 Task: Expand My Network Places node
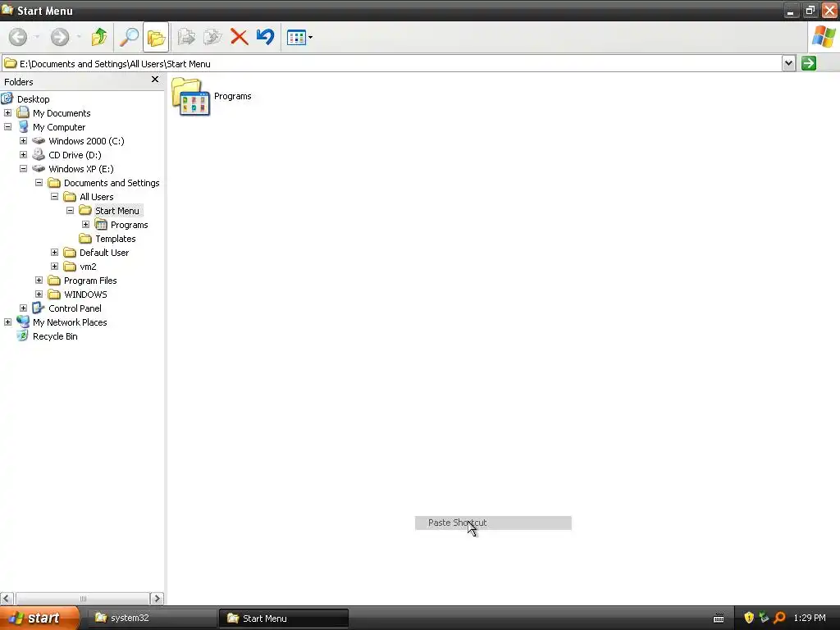pyautogui.click(x=7, y=322)
